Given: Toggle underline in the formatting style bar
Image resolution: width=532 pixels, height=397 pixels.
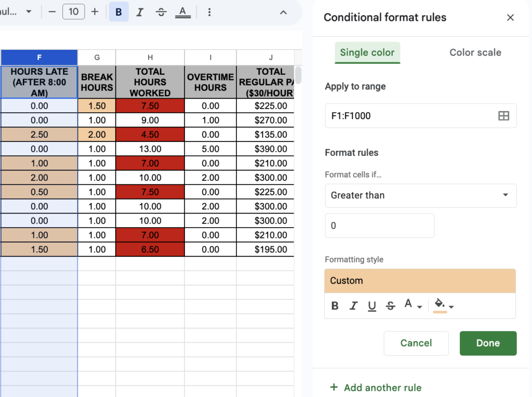Looking at the screenshot, I should pyautogui.click(x=372, y=306).
